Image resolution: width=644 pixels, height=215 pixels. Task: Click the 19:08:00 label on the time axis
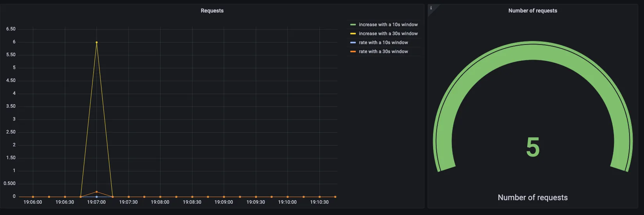coord(160,202)
